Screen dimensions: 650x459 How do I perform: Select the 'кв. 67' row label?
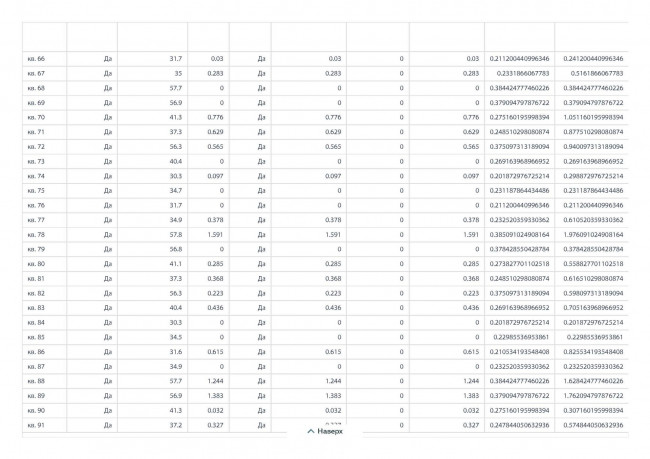(x=36, y=73)
